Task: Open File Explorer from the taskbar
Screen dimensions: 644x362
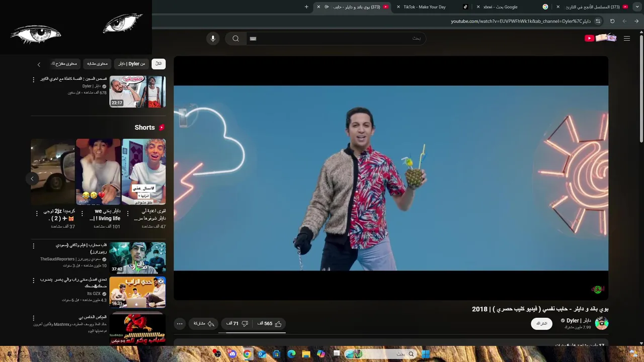Action: click(x=306, y=354)
